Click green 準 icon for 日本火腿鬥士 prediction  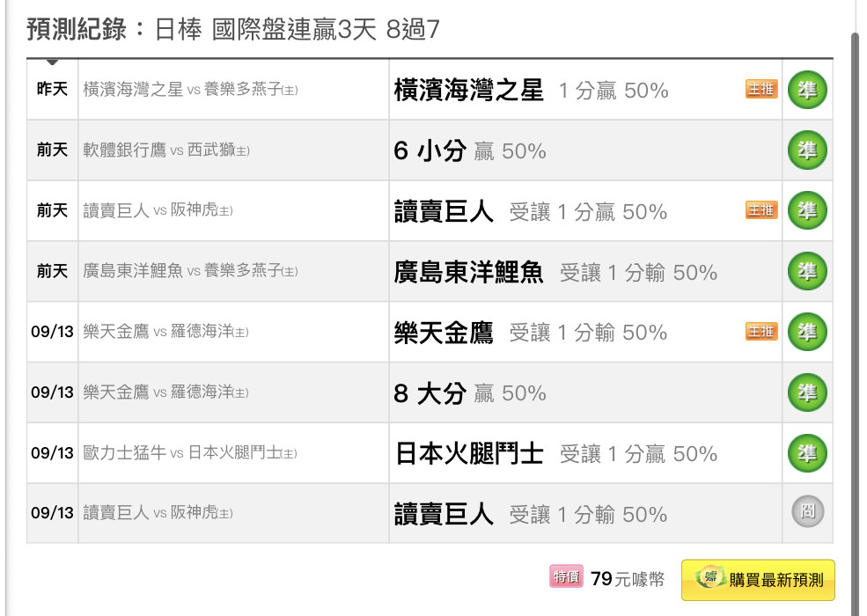point(807,453)
